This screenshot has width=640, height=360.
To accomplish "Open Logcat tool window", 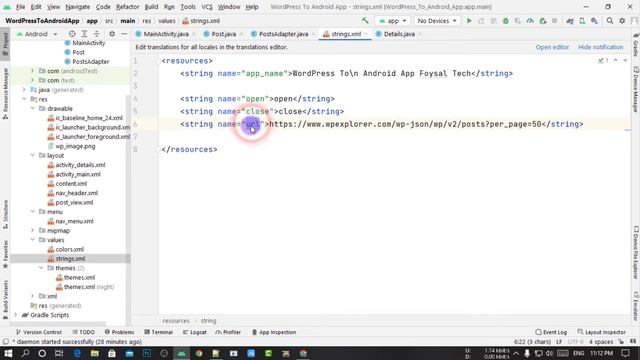I will point(195,332).
